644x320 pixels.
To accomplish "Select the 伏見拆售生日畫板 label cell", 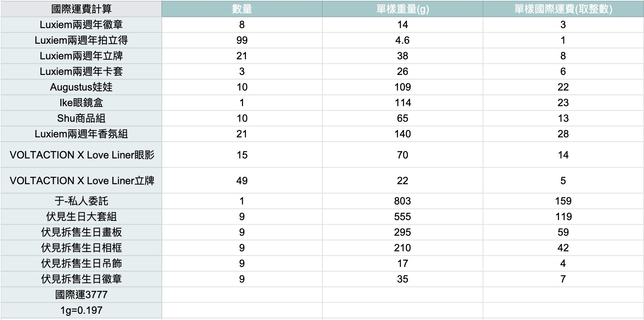I will click(81, 232).
